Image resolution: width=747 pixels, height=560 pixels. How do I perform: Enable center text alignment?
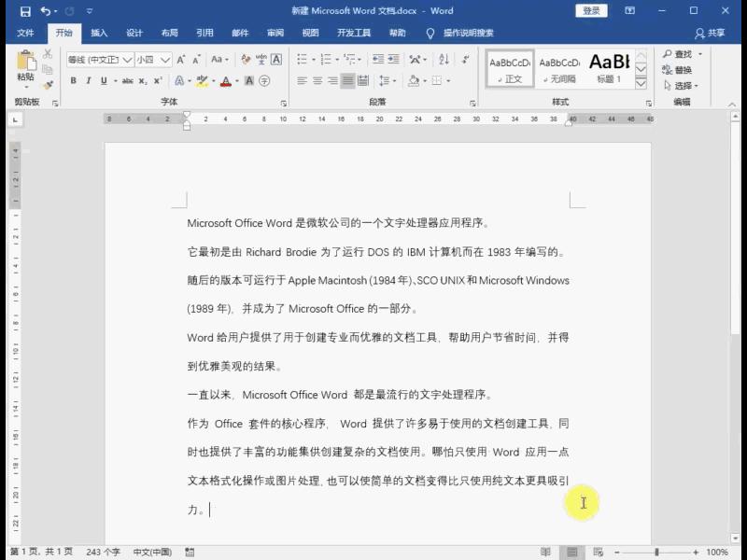point(317,80)
